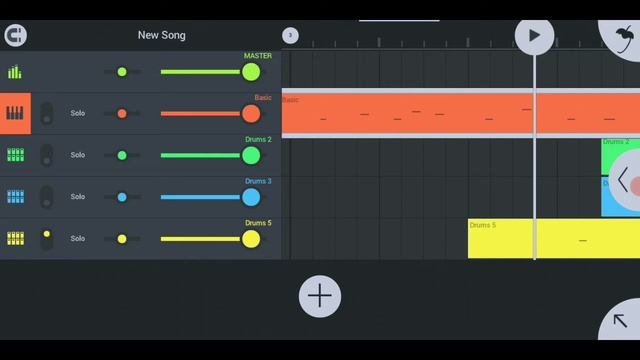Screen dimensions: 640x360
Task: Solo the Drums 5 track
Action: [78, 238]
